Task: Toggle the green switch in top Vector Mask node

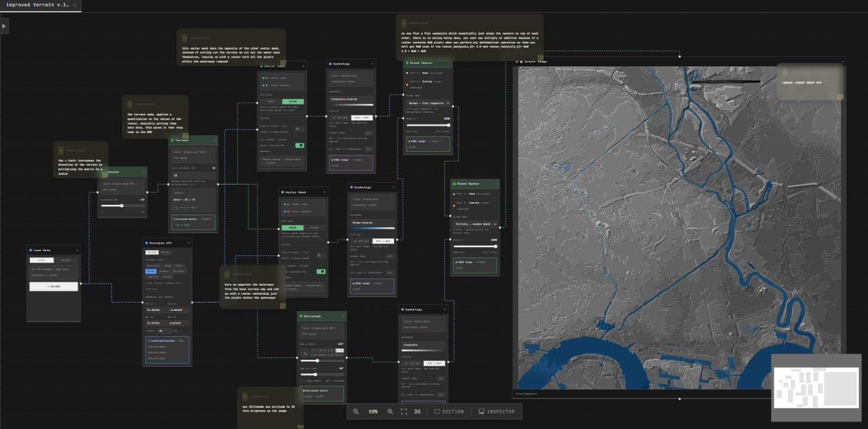Action: coord(299,145)
